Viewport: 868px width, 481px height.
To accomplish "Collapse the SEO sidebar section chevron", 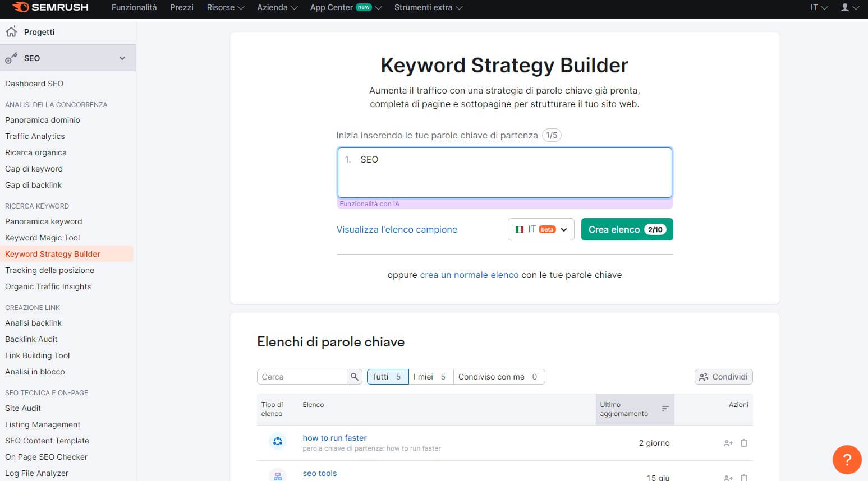I will pyautogui.click(x=122, y=58).
